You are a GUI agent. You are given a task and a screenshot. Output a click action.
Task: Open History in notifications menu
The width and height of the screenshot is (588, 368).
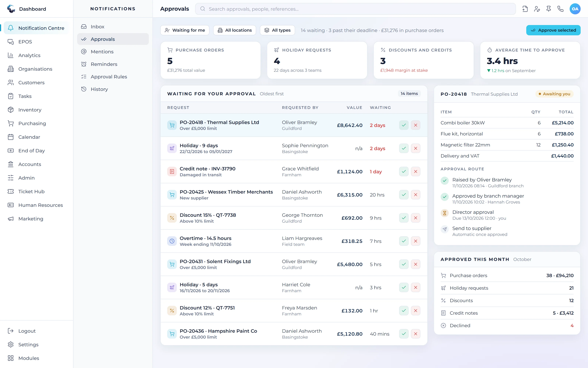(113, 89)
